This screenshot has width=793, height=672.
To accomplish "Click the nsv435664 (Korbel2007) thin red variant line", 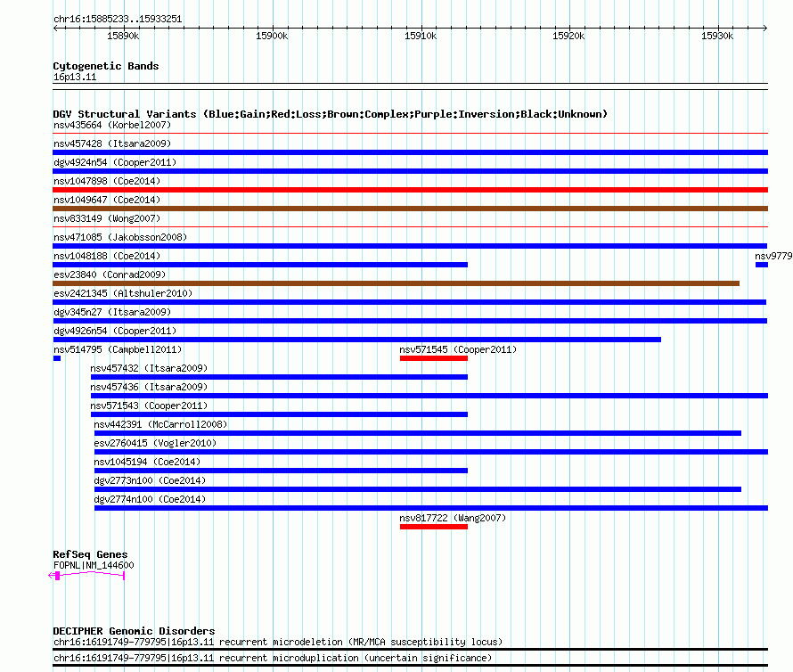I will click(410, 134).
